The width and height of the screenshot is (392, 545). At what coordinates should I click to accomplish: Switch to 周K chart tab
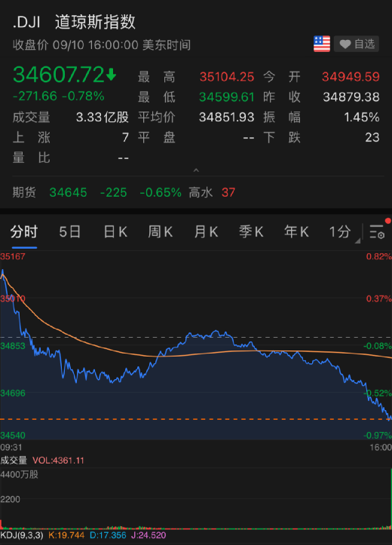pos(161,232)
